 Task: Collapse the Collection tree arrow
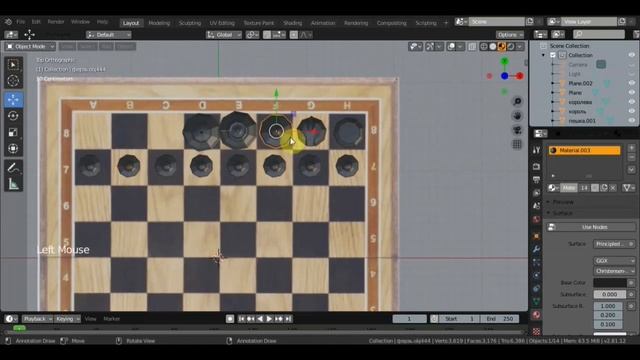click(543, 55)
